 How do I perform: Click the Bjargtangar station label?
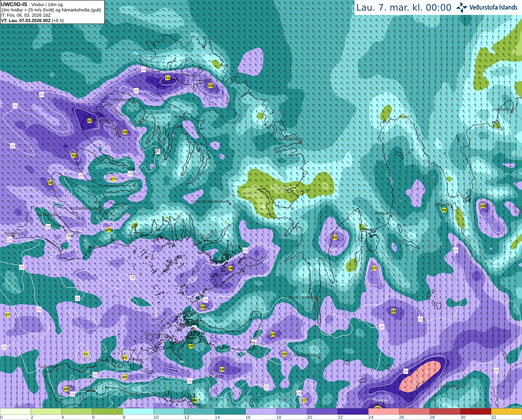(13, 233)
